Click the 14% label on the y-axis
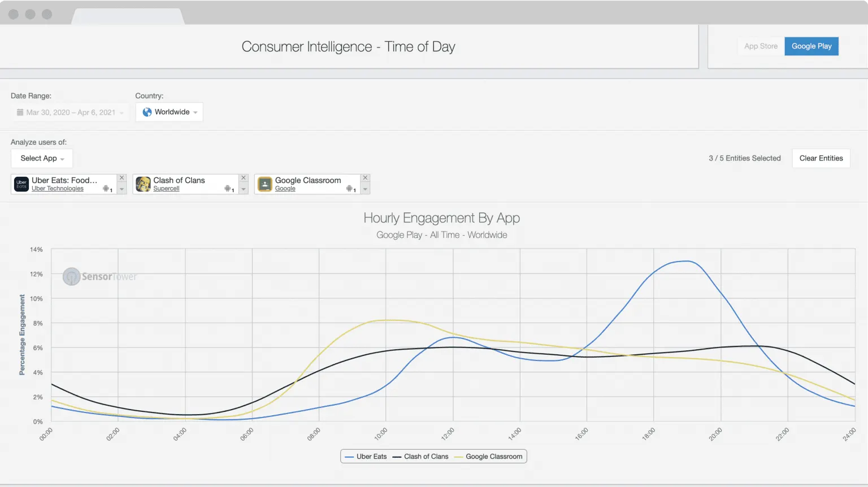This screenshot has height=487, width=868. 36,249
